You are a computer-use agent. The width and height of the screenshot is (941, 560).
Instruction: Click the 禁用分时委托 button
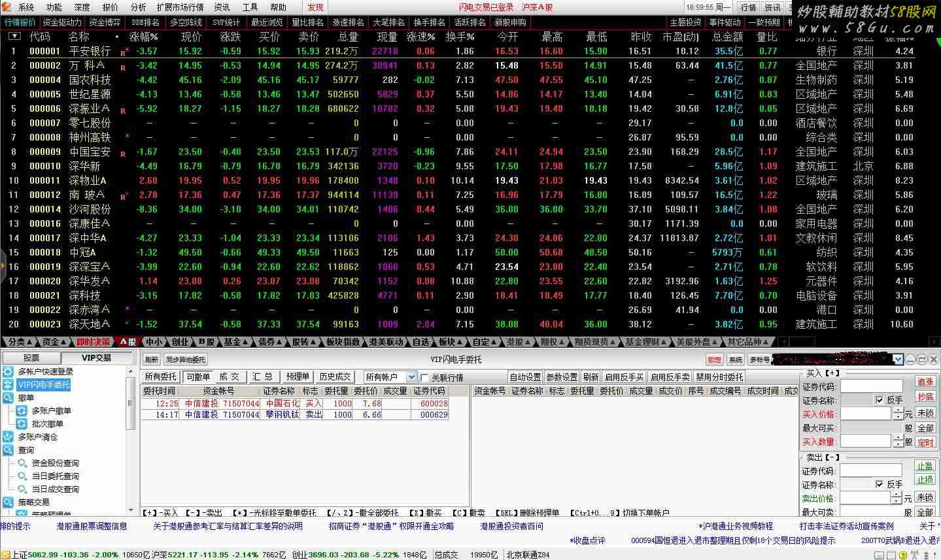(x=719, y=377)
